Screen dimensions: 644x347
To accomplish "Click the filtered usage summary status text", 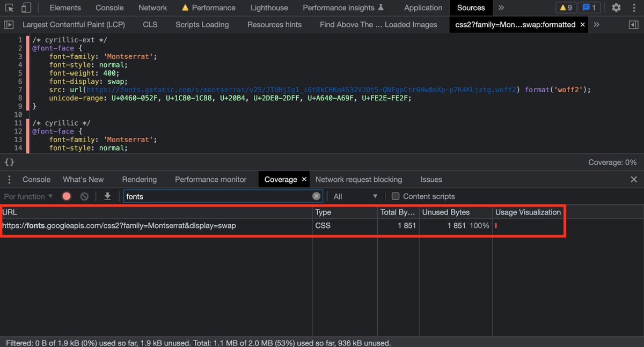I will pos(199,343).
